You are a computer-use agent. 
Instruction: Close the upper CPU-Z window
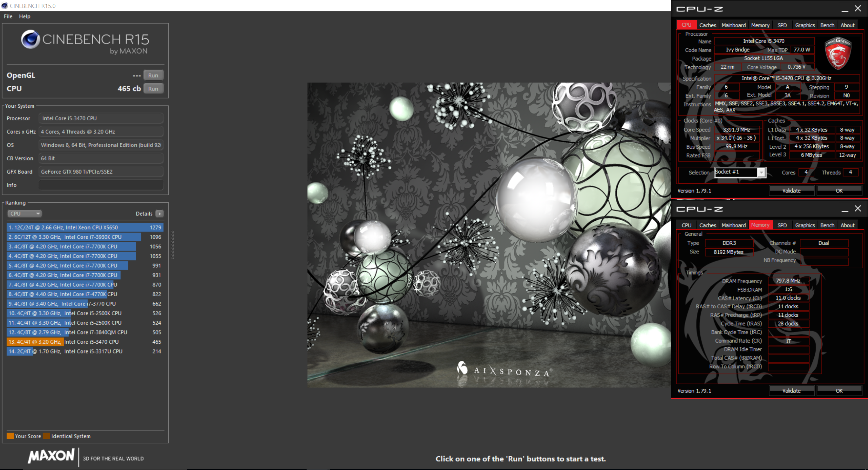pyautogui.click(x=858, y=9)
